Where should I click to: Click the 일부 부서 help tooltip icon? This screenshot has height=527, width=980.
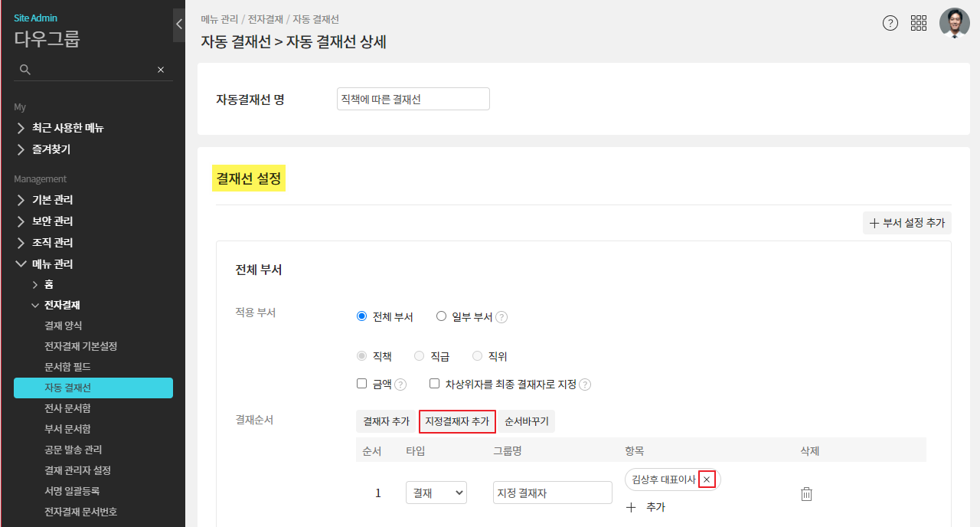pyautogui.click(x=501, y=317)
